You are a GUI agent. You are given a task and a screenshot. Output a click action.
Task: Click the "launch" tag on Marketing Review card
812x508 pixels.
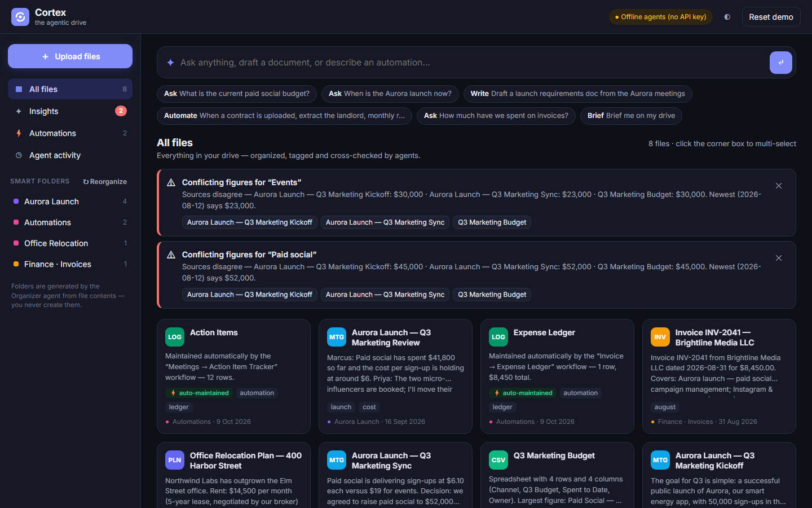(341, 407)
